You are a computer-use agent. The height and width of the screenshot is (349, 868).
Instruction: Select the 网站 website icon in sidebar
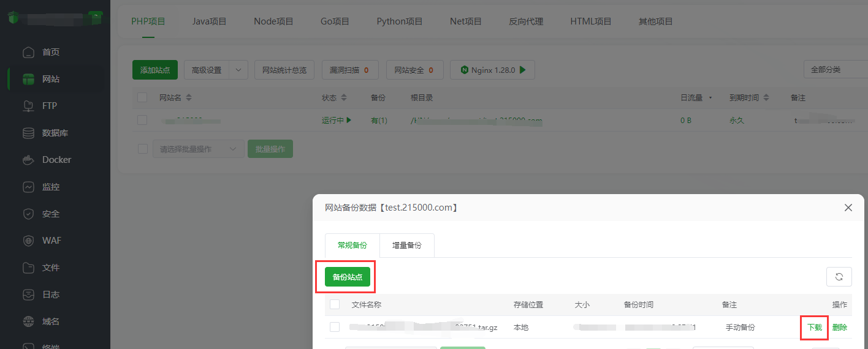coord(28,79)
